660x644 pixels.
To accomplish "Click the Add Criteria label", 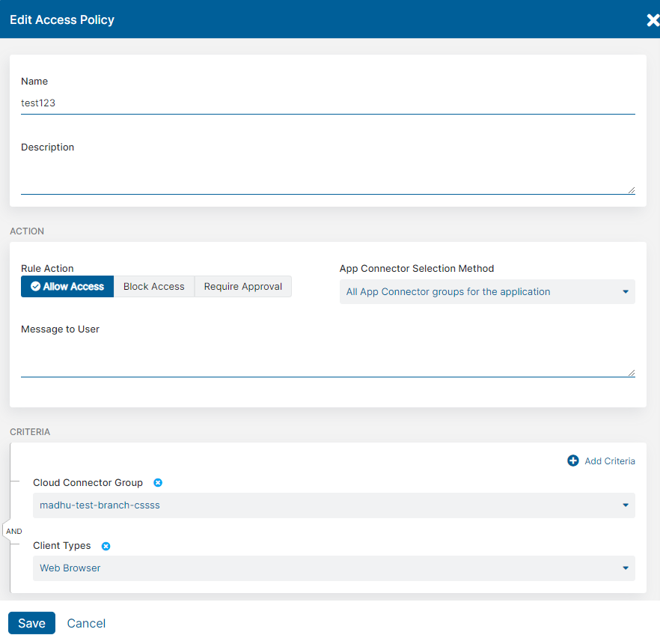I will click(x=608, y=461).
